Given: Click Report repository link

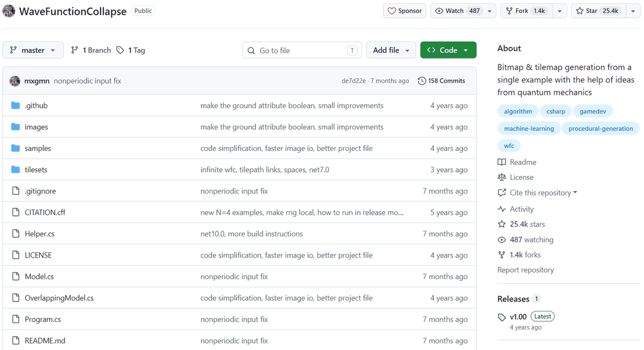Looking at the screenshot, I should tap(526, 270).
